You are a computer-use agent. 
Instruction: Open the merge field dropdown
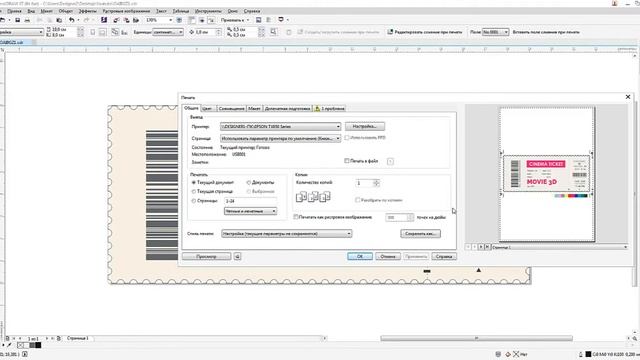click(x=496, y=32)
